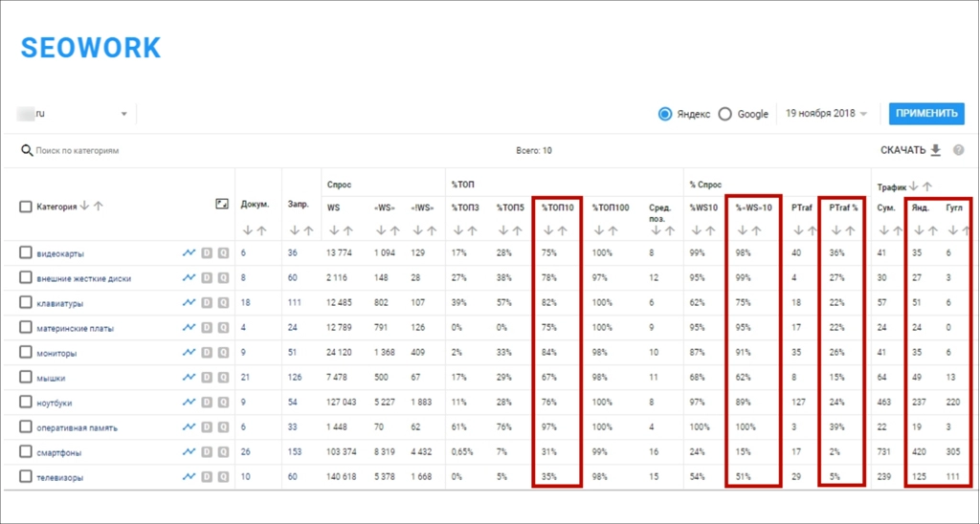Screen dimensions: 980x524
Task: Open the 19 ноября 2018 date dropdown
Action: (827, 114)
